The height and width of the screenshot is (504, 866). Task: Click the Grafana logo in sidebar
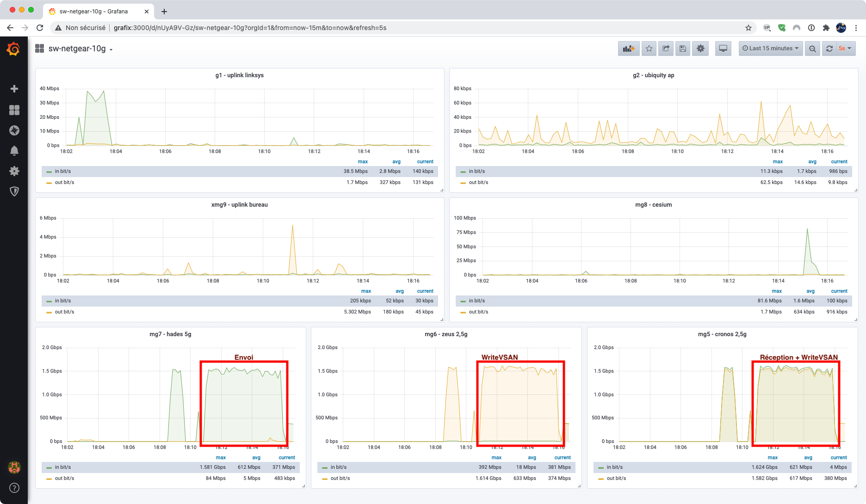coord(13,49)
